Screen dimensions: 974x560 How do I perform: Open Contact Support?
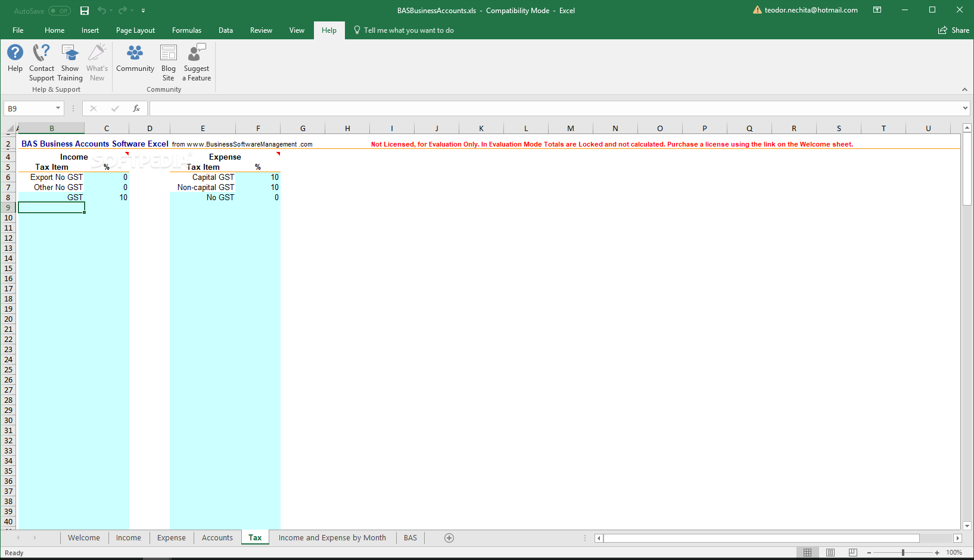tap(42, 63)
